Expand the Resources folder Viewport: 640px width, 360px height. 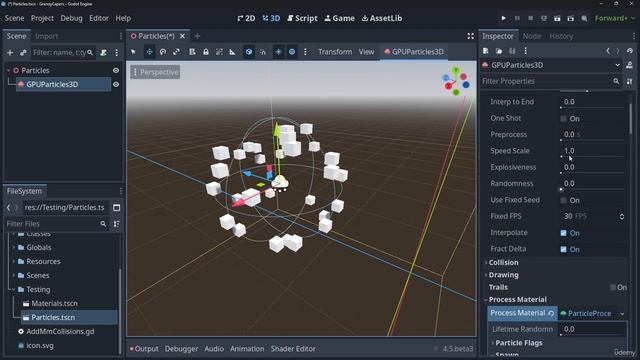[13, 261]
